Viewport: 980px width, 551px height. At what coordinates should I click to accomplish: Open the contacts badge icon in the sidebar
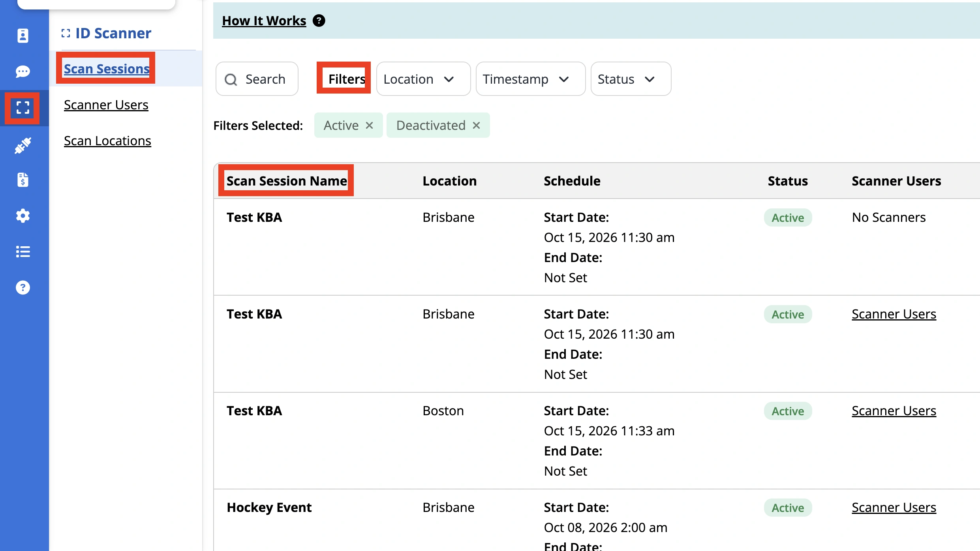[23, 36]
